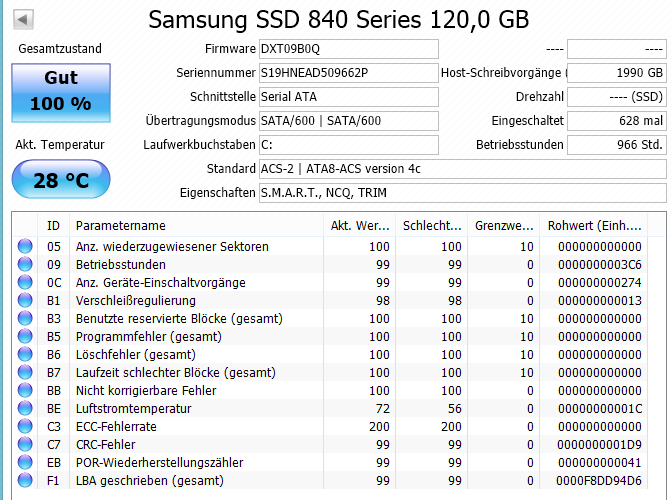Click the 28 °C temperature button
The width and height of the screenshot is (671, 500).
(x=61, y=179)
